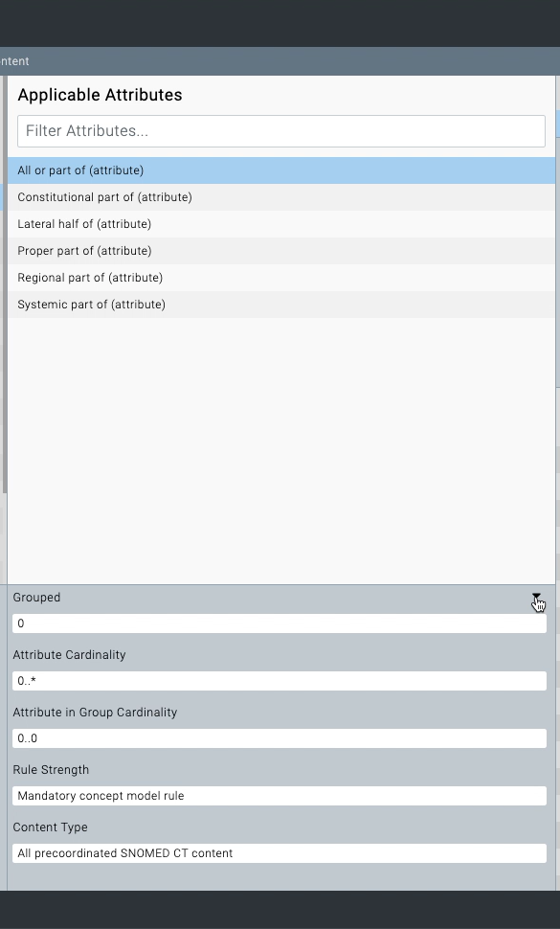Select All or part of (attribute)
The height and width of the screenshot is (929, 560).
(x=281, y=170)
